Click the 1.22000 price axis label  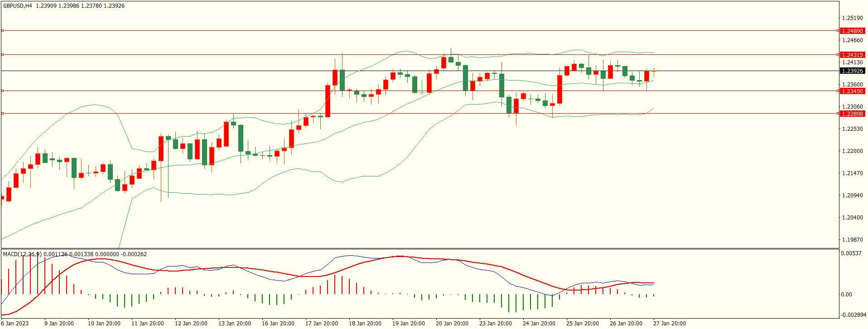[852, 151]
